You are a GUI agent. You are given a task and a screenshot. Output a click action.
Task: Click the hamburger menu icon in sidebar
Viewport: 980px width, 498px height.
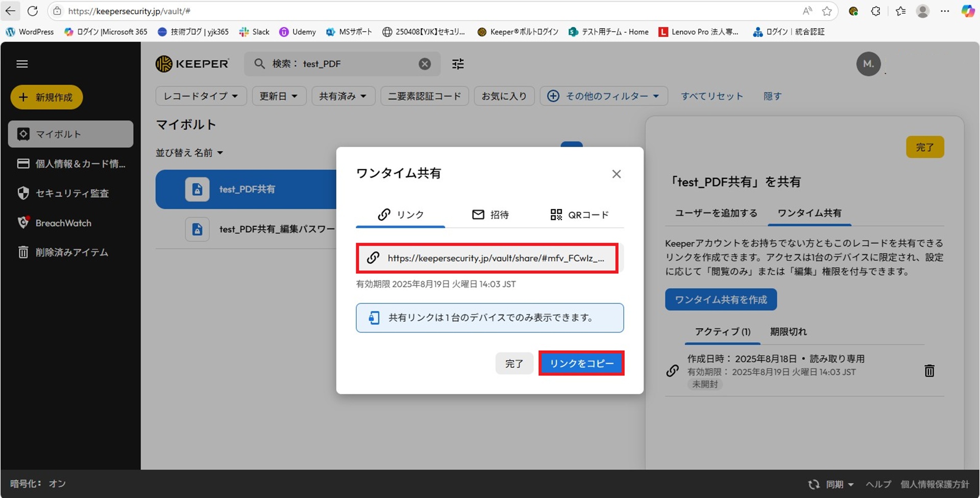(x=22, y=64)
